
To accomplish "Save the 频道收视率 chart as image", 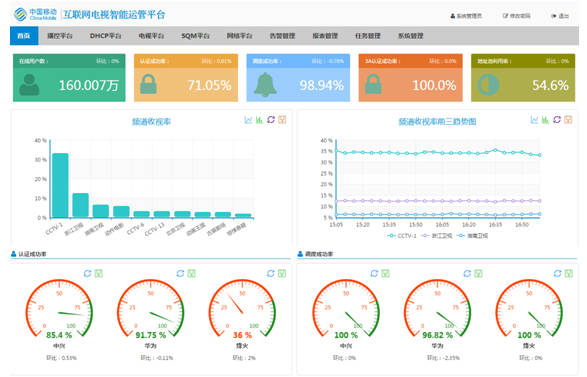I will pos(282,120).
